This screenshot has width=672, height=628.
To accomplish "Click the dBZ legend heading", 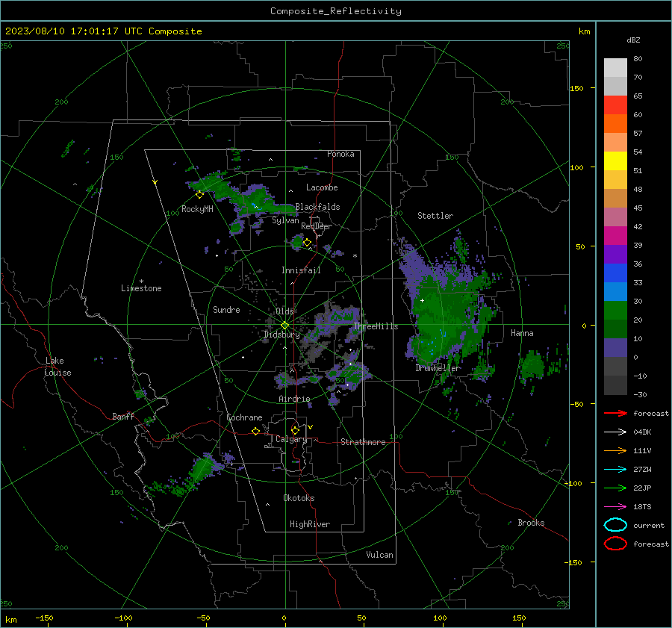I will [633, 40].
